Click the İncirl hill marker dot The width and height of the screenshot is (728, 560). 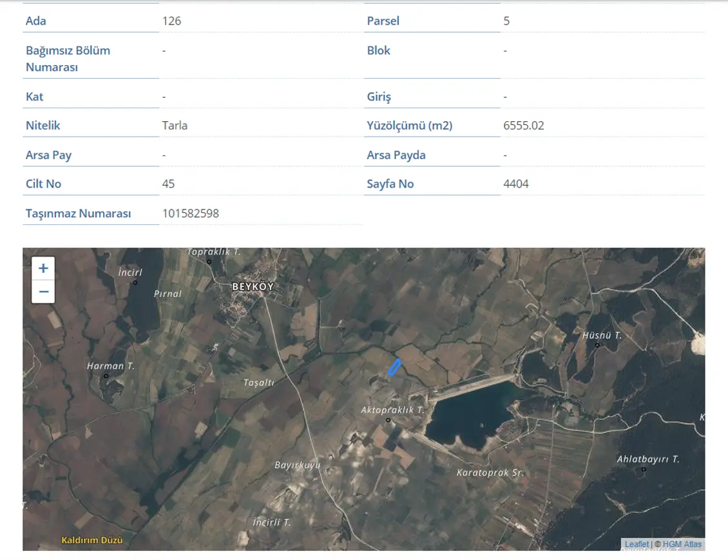[135, 283]
